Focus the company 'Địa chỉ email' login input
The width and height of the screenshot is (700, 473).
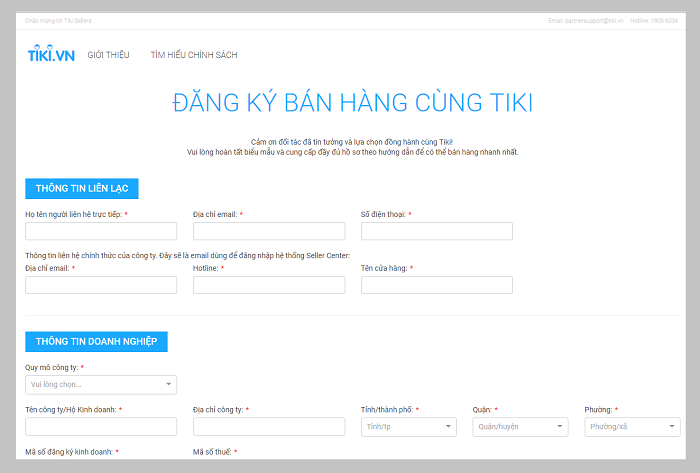pos(101,285)
